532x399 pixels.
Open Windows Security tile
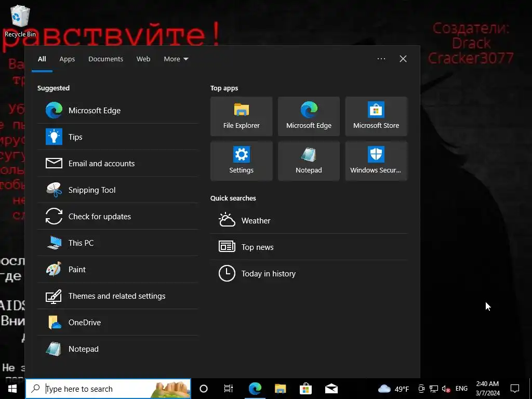(376, 161)
